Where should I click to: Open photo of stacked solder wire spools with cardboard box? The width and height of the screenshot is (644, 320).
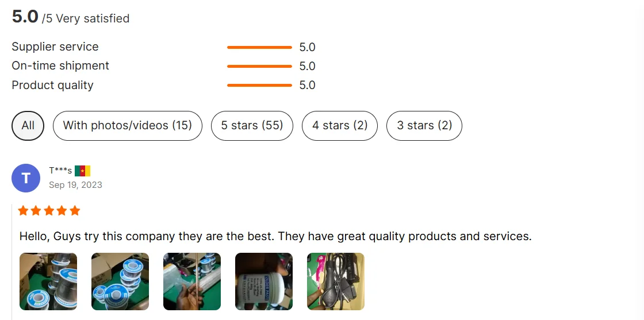[48, 282]
